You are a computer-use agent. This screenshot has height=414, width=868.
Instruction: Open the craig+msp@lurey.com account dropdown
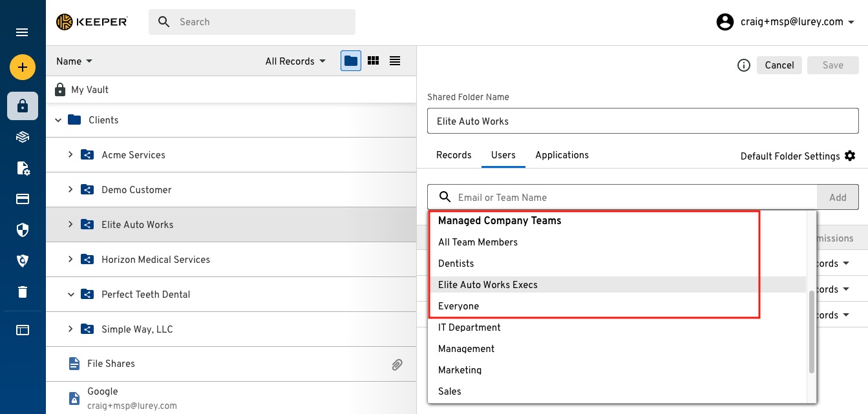[798, 22]
